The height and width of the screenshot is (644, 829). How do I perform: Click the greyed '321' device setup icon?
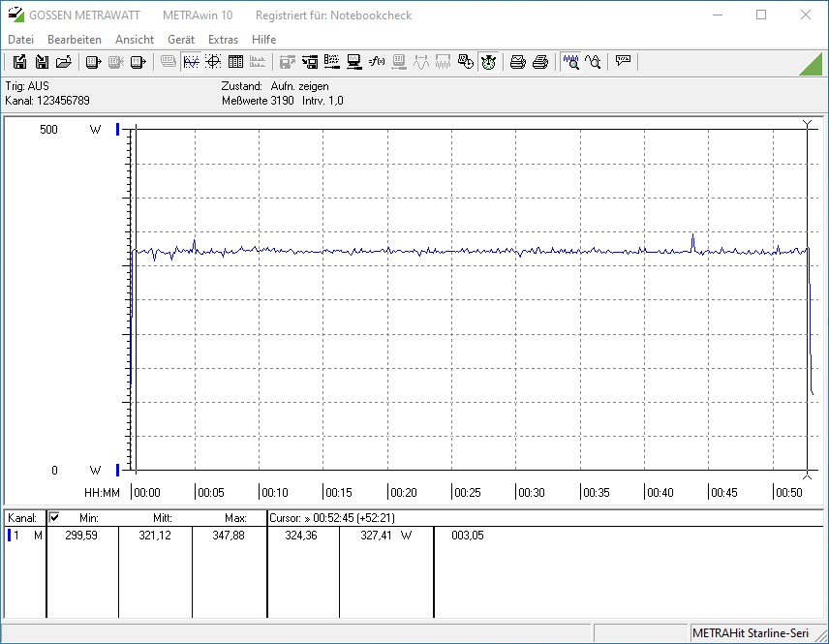(399, 62)
